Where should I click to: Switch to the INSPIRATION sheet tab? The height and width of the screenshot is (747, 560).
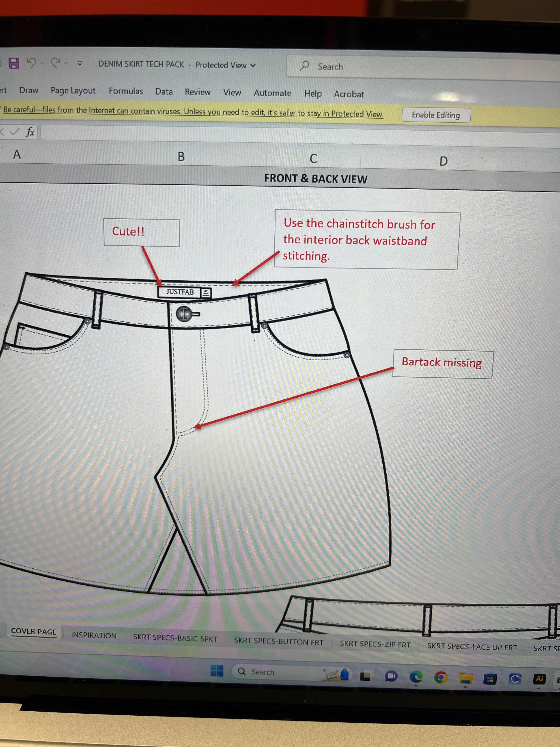pyautogui.click(x=93, y=635)
